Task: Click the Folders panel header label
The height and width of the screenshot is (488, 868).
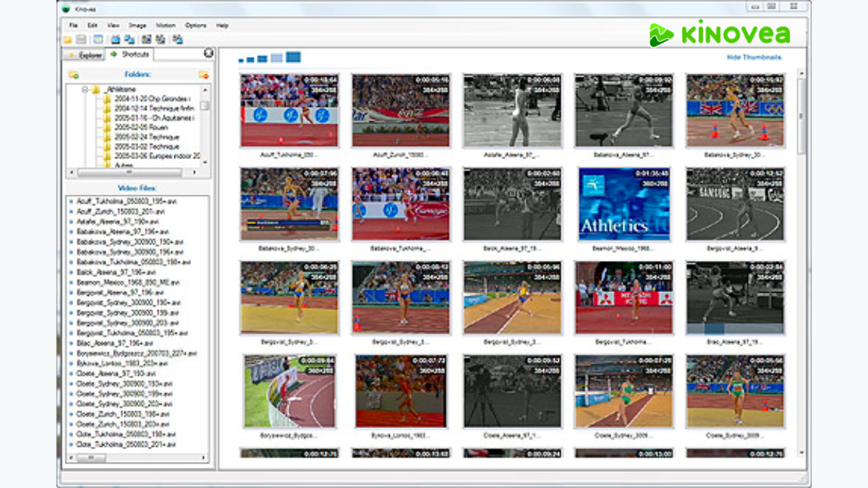Action: point(136,74)
